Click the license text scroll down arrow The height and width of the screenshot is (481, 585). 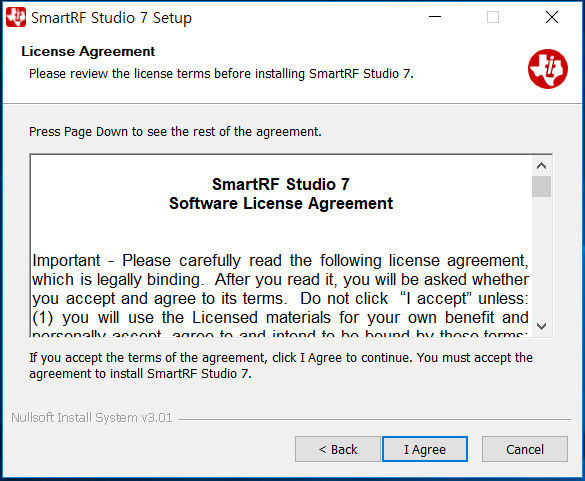tap(541, 326)
